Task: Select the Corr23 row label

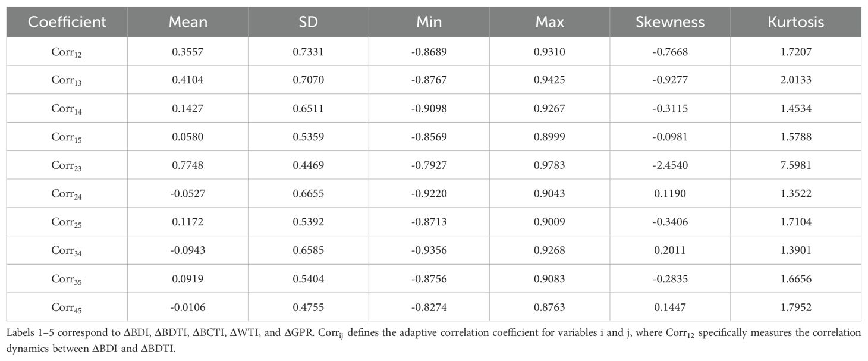Action: (x=67, y=166)
